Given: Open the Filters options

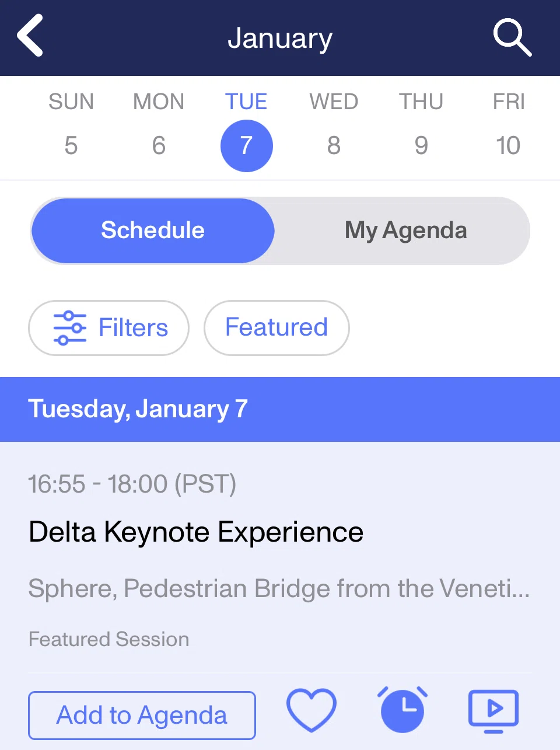Looking at the screenshot, I should [x=109, y=328].
